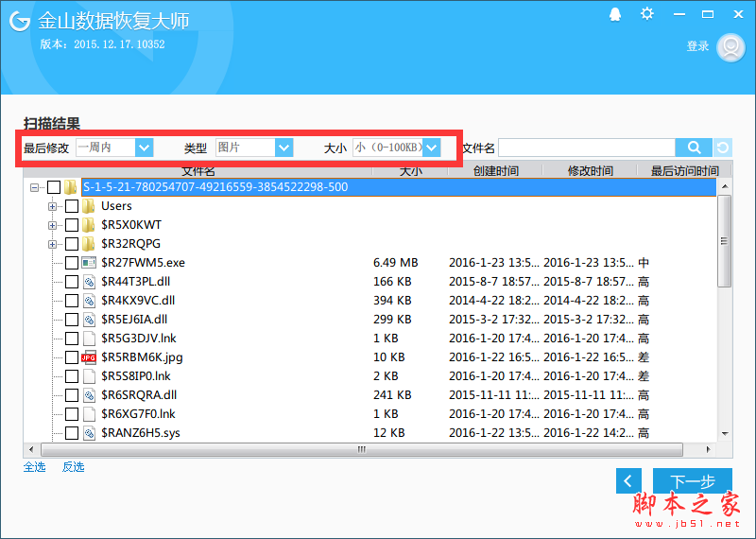
Task: Check the Users folder checkbox
Action: point(72,206)
